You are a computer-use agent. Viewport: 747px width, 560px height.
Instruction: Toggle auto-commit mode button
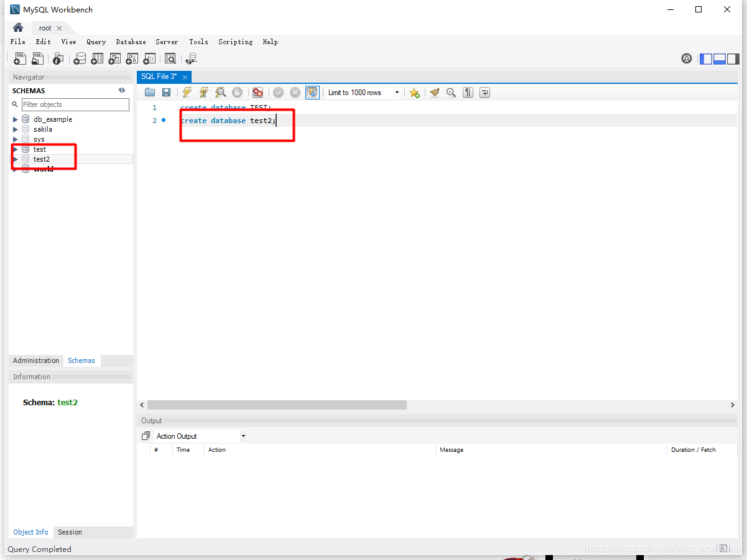[312, 93]
